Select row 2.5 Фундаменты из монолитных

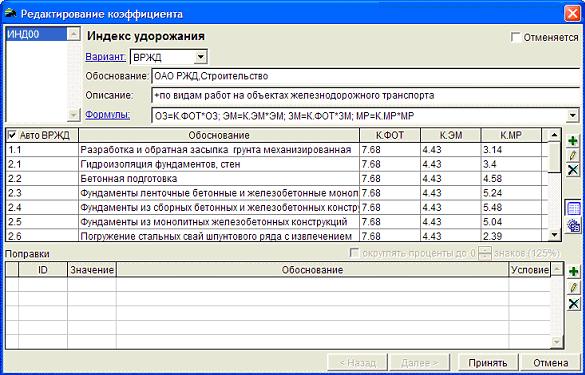[277, 222]
